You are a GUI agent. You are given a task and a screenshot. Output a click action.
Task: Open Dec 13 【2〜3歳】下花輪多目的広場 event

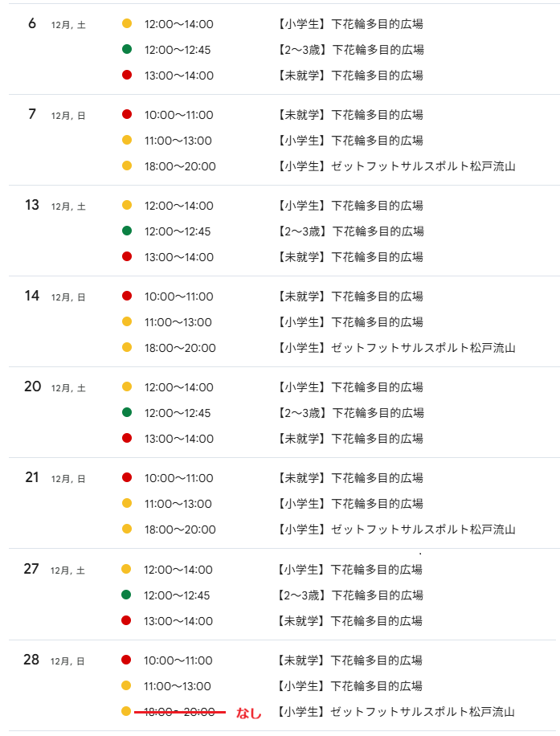349,231
